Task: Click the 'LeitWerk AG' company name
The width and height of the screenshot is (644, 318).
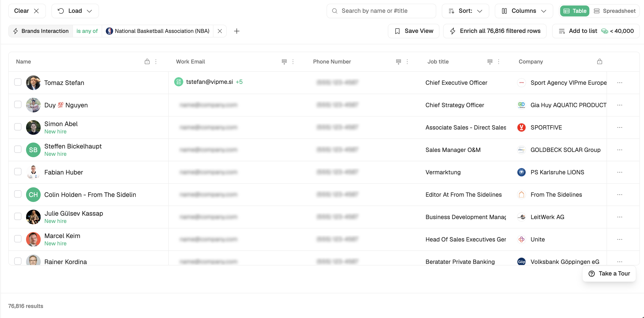Action: pos(547,217)
